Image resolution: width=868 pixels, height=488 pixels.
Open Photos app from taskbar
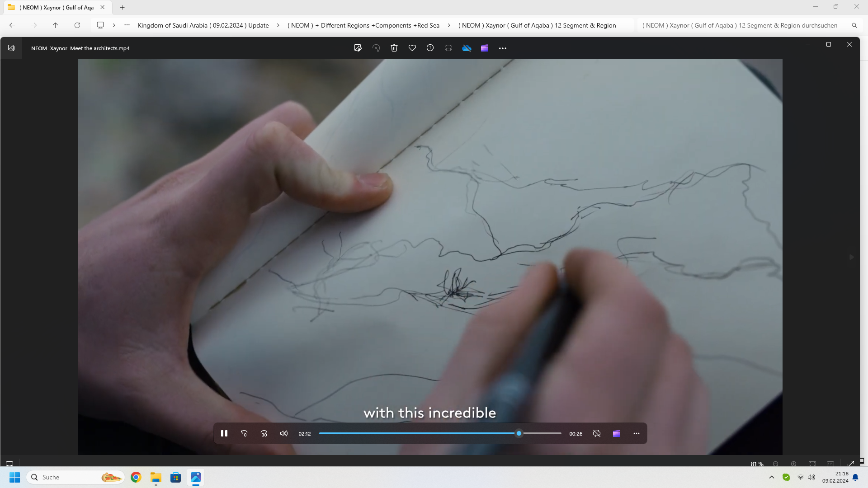click(196, 477)
